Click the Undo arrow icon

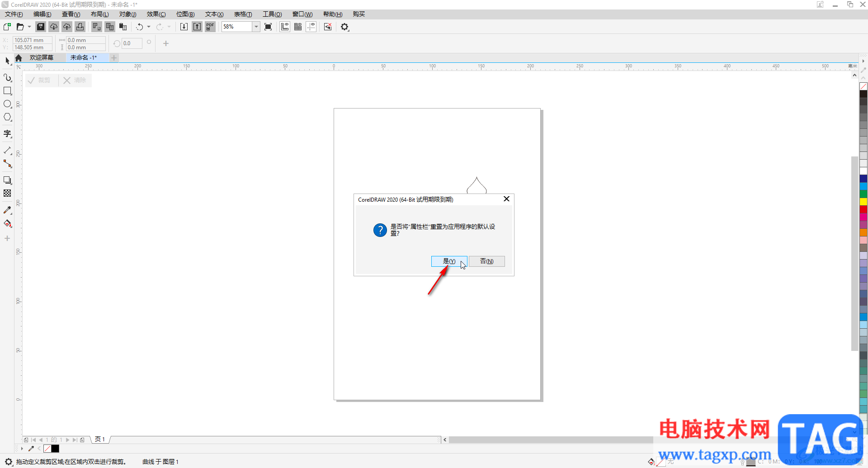pos(140,27)
